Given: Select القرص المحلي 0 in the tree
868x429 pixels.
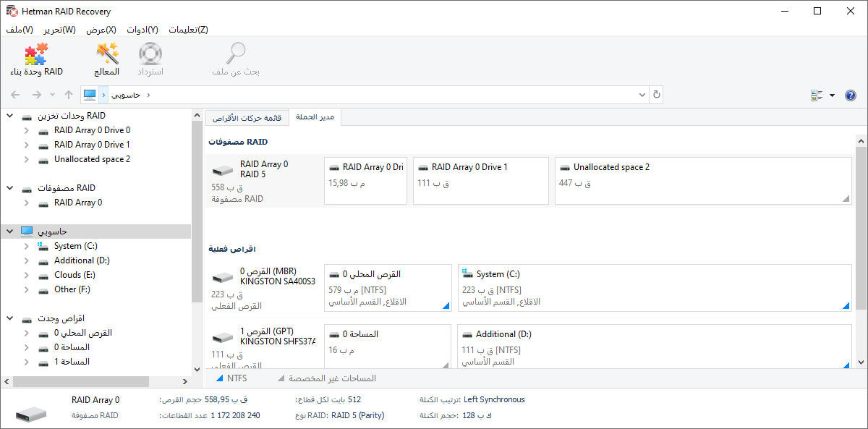Looking at the screenshot, I should click(x=83, y=333).
